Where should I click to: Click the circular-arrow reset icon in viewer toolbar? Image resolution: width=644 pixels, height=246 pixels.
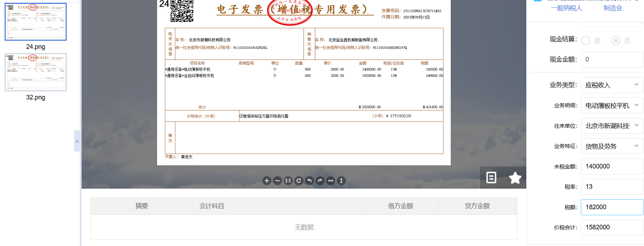[x=299, y=181]
